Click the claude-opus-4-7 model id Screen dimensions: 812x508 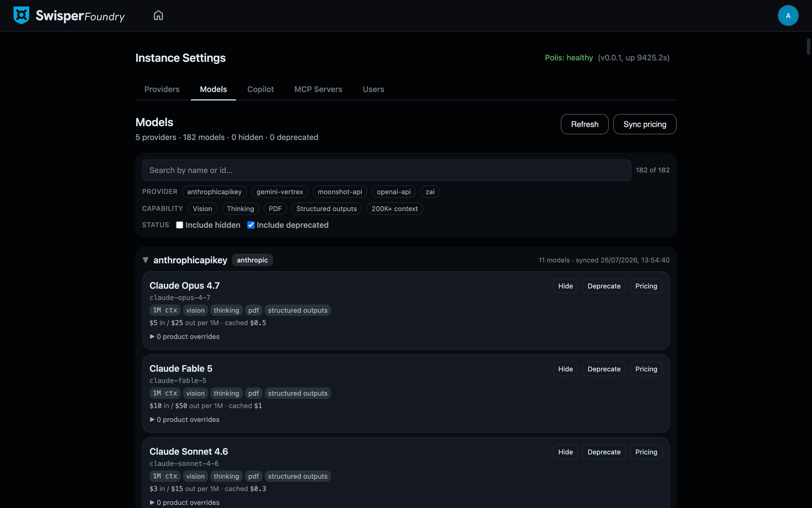(x=180, y=298)
